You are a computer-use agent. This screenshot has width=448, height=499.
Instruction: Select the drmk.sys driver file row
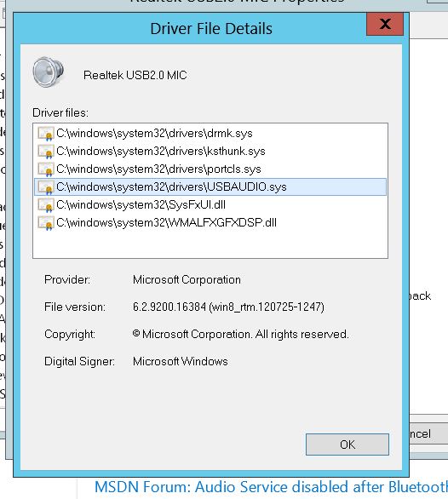tap(210, 133)
